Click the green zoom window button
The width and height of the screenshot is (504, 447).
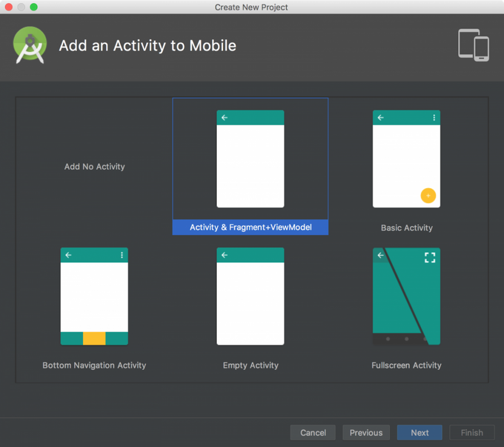click(34, 7)
